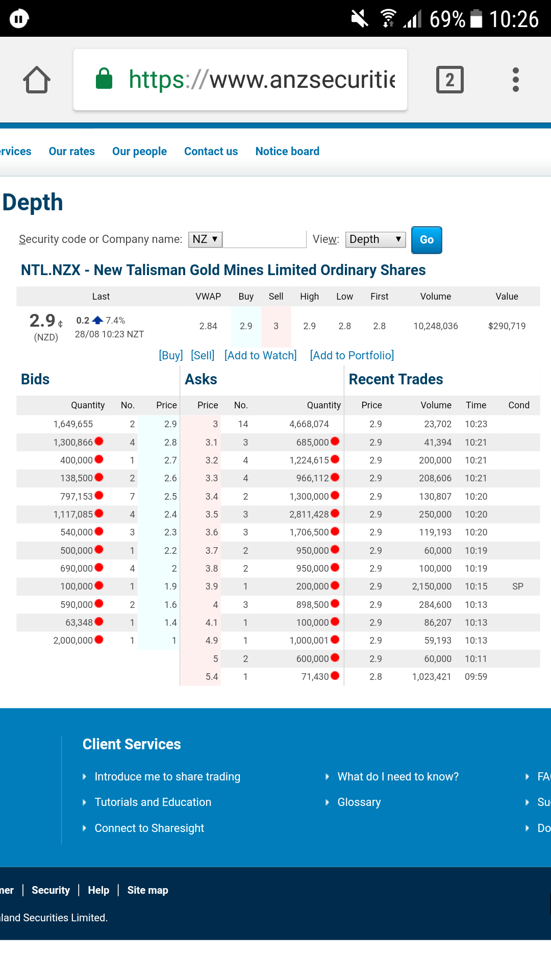Click the [Add to Watch] link

(261, 355)
